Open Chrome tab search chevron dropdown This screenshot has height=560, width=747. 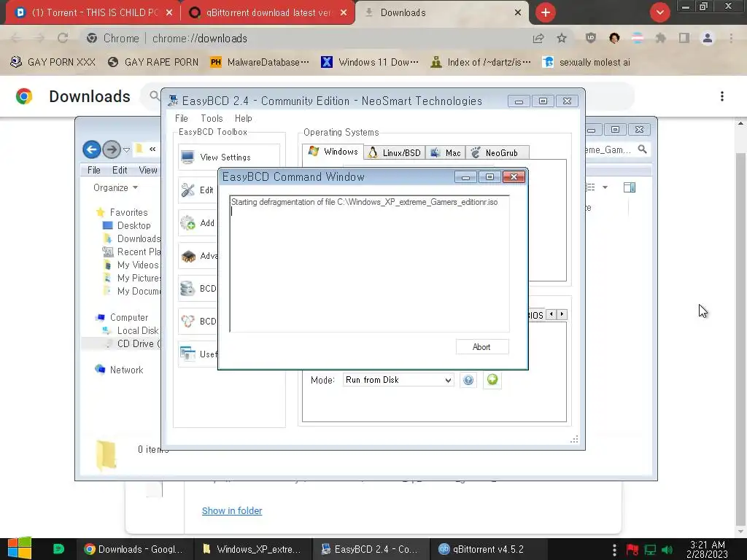659,12
